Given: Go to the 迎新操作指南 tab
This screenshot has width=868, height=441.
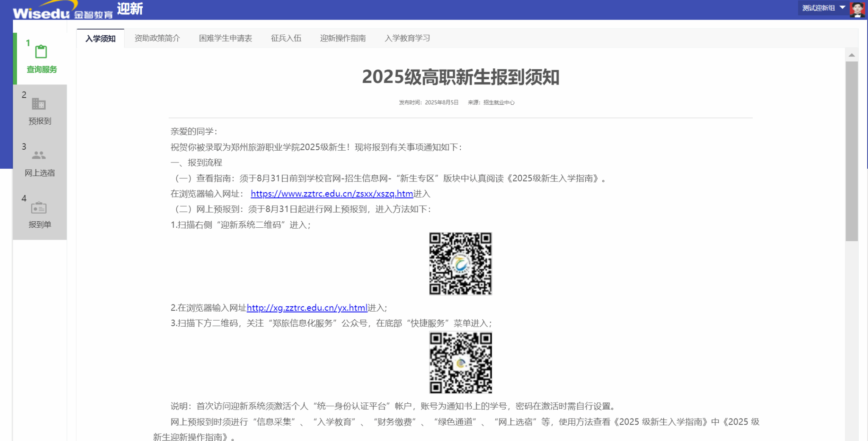Looking at the screenshot, I should [343, 38].
